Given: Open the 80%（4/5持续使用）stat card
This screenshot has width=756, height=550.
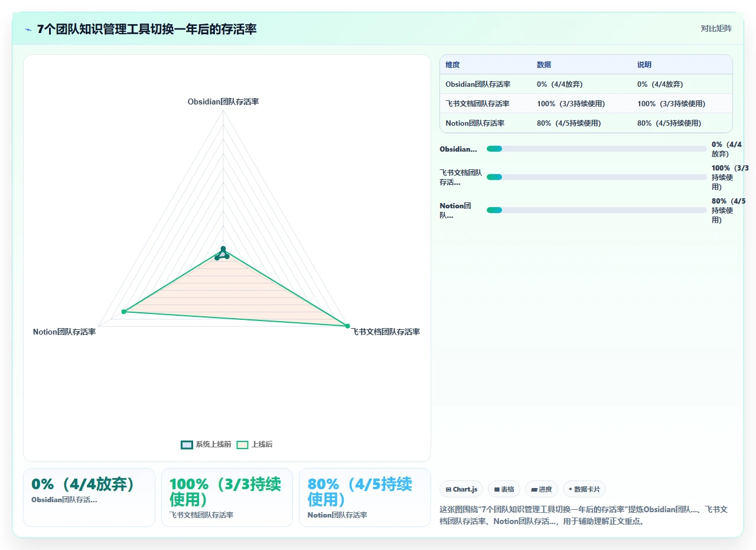Looking at the screenshot, I should coord(365,497).
